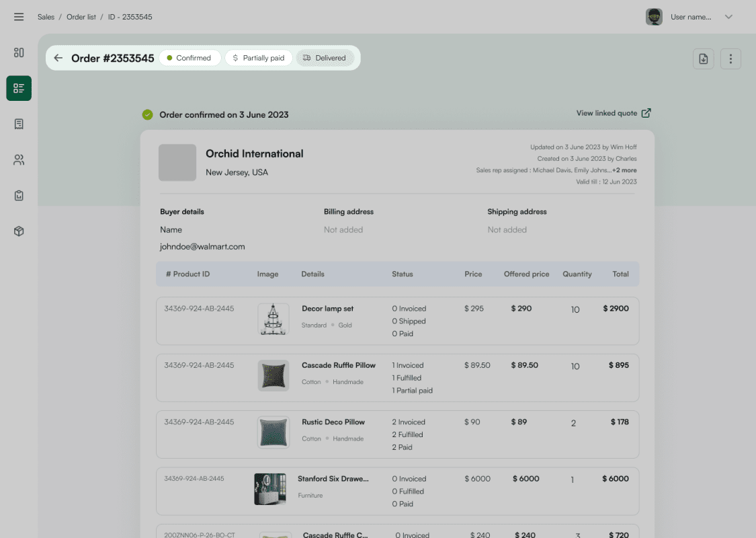Toggle the Delivered status chip
This screenshot has width=756, height=538.
325,58
